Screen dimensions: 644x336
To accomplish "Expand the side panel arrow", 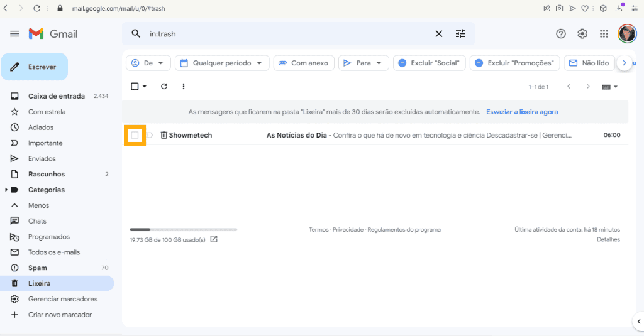I will click(639, 322).
